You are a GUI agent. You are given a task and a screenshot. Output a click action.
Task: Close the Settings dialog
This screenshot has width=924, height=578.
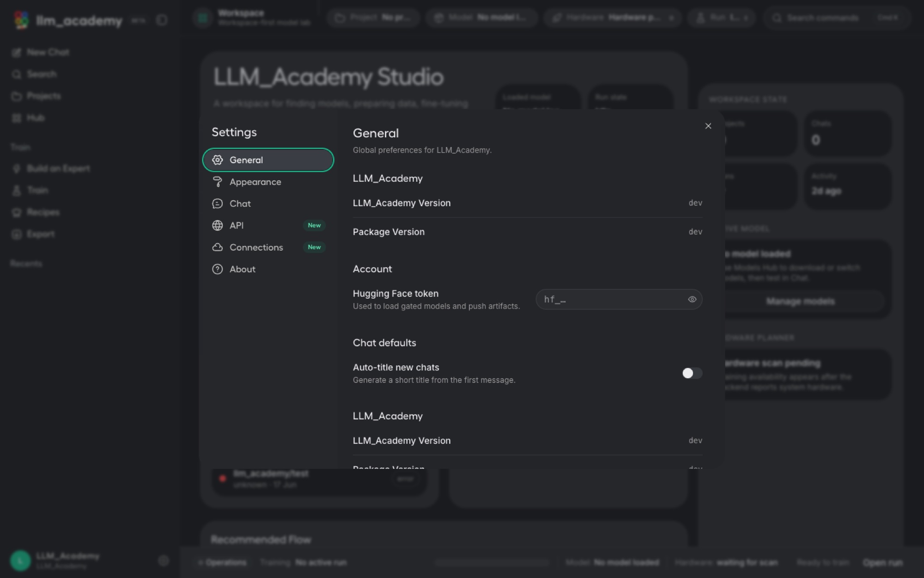pyautogui.click(x=708, y=126)
